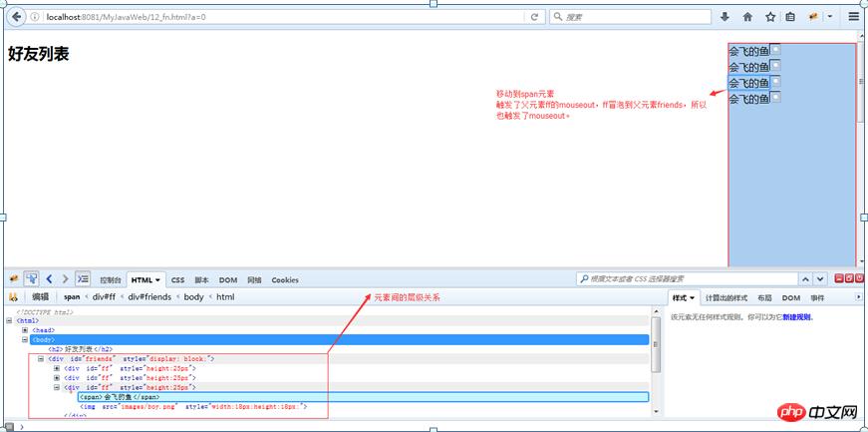This screenshot has width=868, height=432.
Task: Switch to the 控制台 console tab
Action: pyautogui.click(x=111, y=280)
